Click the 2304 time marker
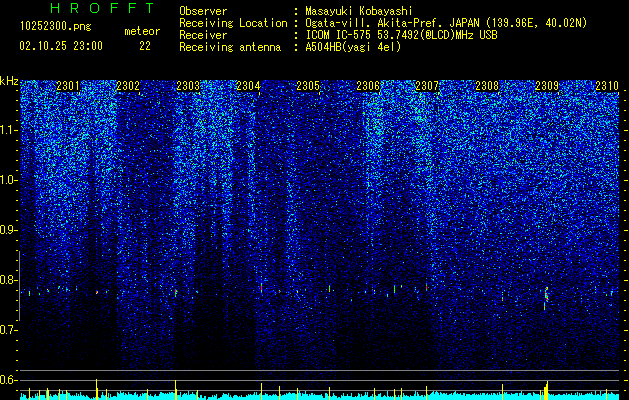 coord(248,86)
